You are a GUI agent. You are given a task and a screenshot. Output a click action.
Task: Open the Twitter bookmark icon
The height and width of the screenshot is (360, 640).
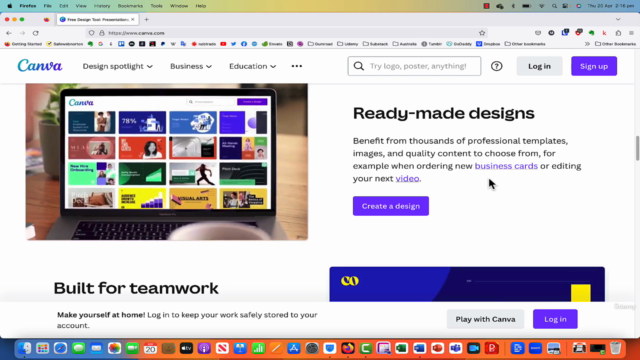click(x=233, y=44)
